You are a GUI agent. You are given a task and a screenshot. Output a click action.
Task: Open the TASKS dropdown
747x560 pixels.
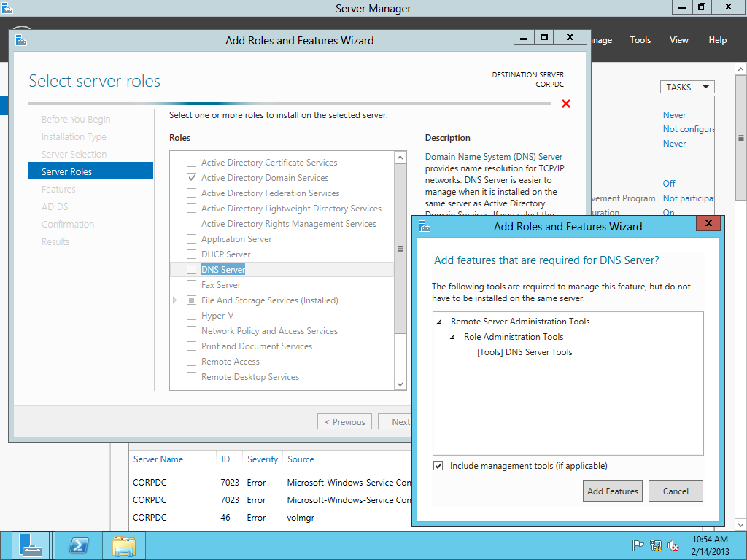(686, 87)
